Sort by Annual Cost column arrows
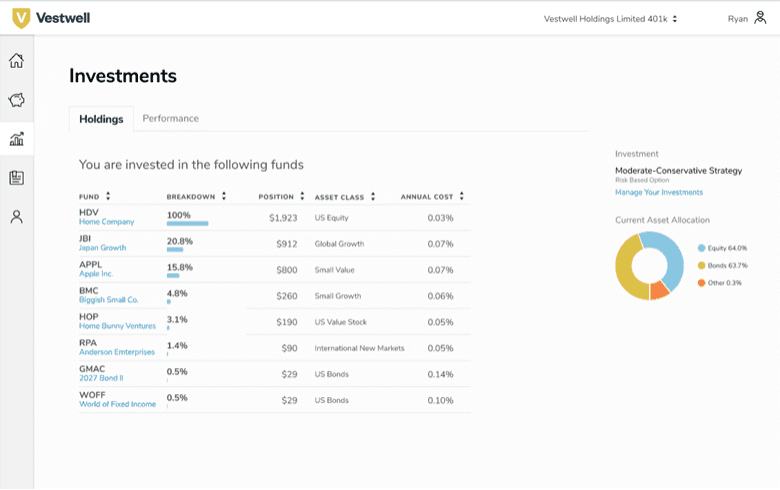780x490 pixels. [461, 197]
